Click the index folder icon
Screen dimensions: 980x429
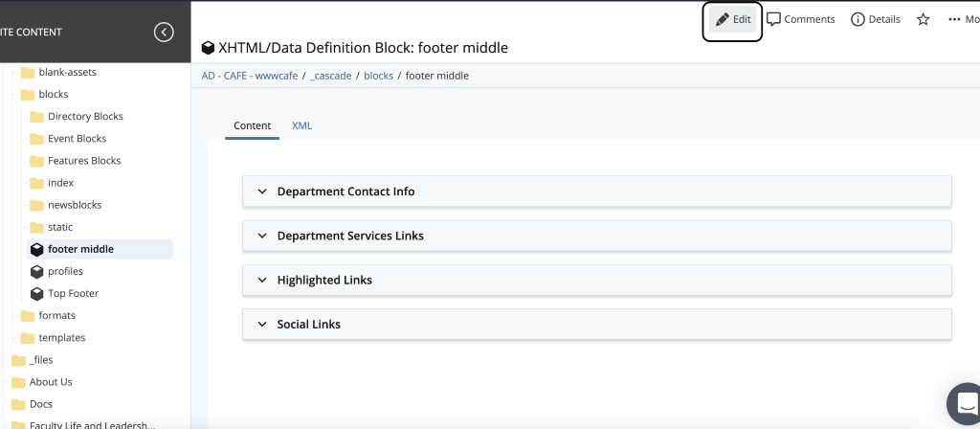[x=37, y=183]
